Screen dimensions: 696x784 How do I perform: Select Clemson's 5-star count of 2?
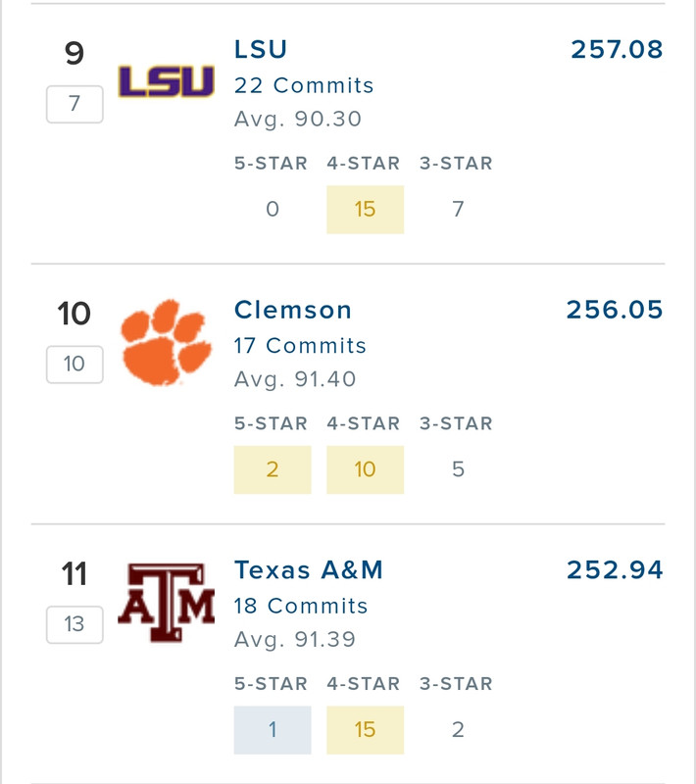coord(273,469)
